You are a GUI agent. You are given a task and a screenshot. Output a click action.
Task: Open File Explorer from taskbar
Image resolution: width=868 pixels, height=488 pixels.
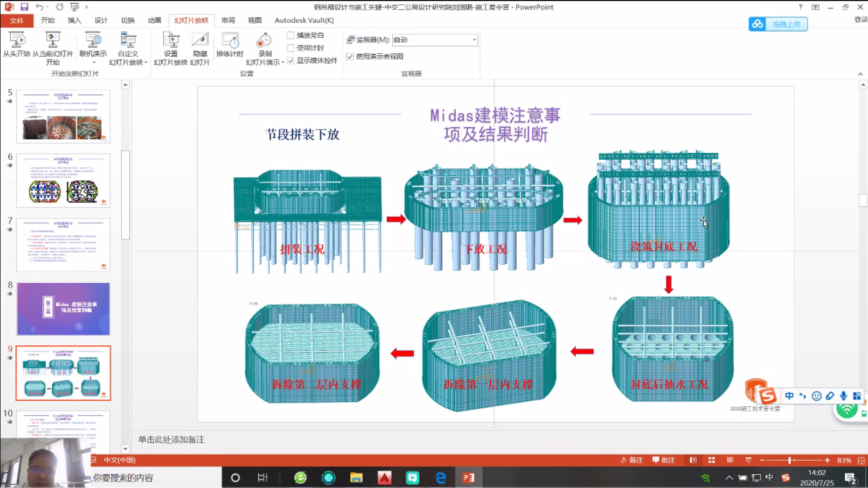pyautogui.click(x=356, y=477)
